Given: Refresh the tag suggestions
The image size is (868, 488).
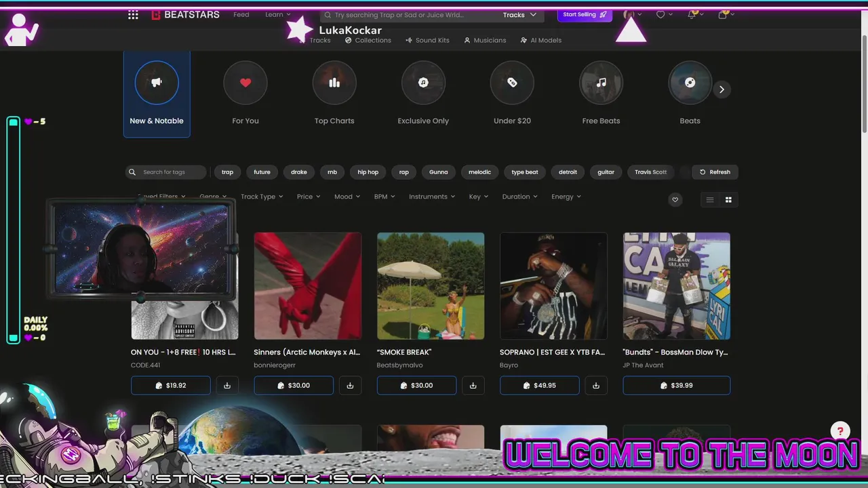Looking at the screenshot, I should point(715,172).
